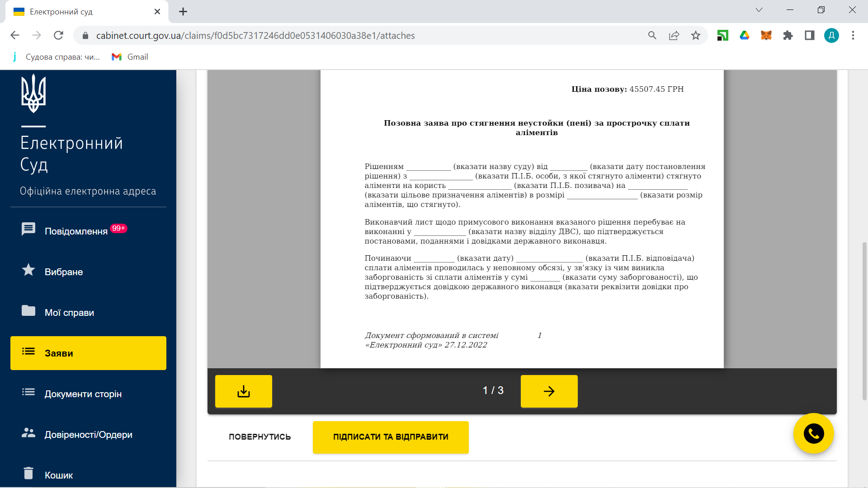Open browser extensions puzzle icon
This screenshot has width=868, height=488.
(788, 35)
